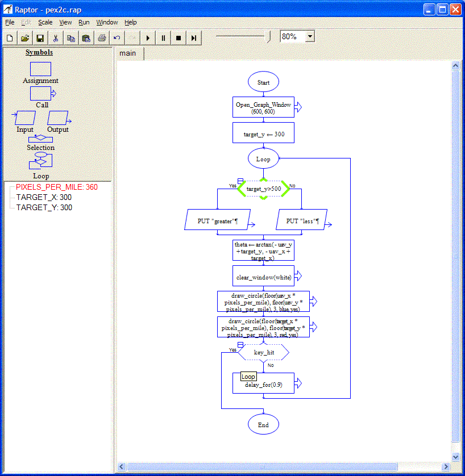Select the Input symbol
Screen dimensions: 465x476
[25, 118]
